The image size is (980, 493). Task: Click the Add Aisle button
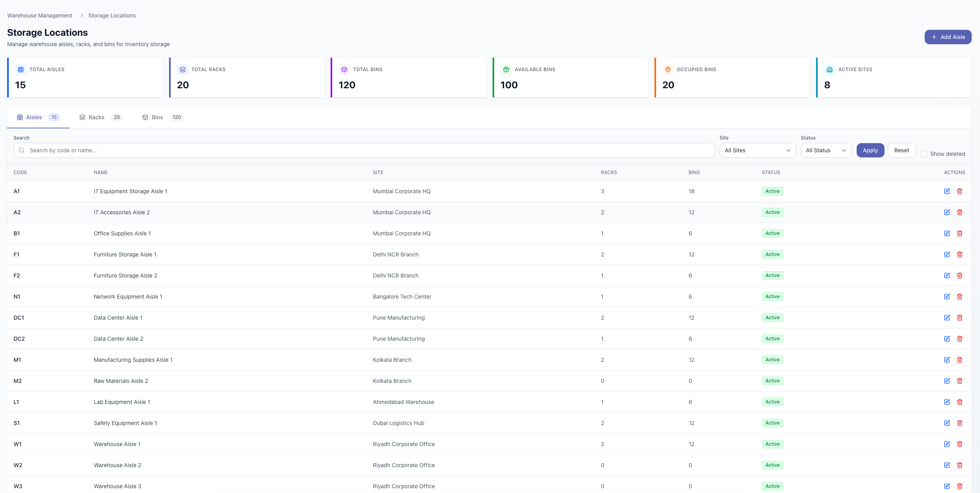947,37
